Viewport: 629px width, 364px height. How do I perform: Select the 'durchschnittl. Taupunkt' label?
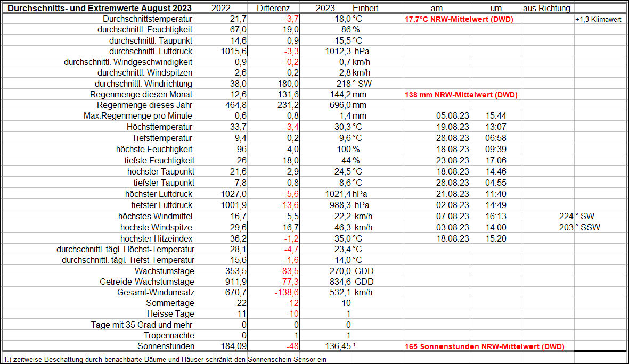click(151, 40)
